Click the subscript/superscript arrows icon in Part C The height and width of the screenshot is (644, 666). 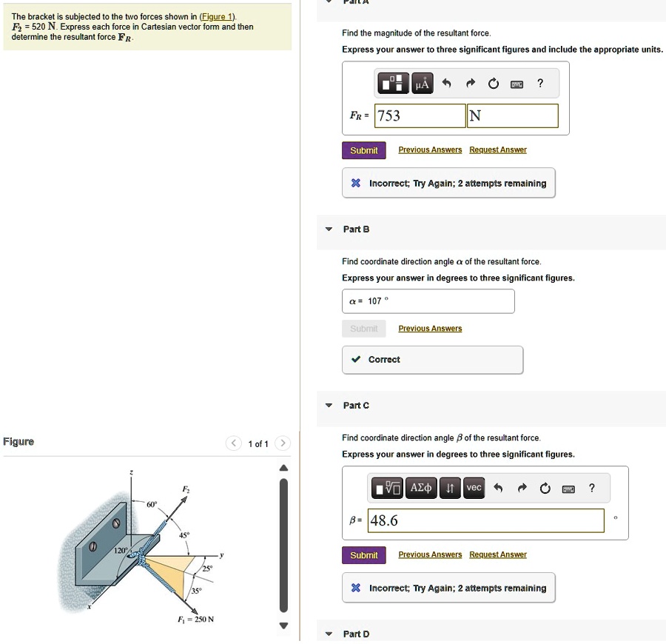pos(450,488)
